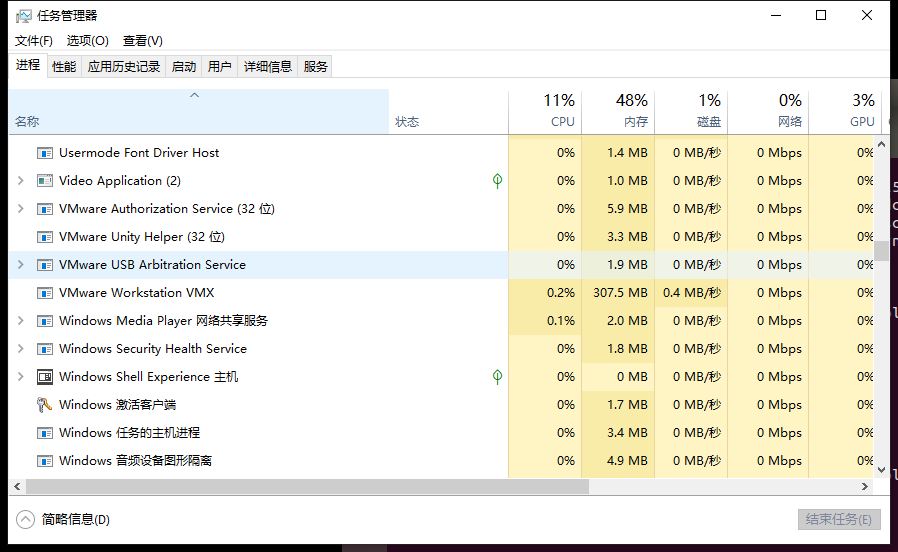Expand the Windows Security Health Service entry

point(21,349)
